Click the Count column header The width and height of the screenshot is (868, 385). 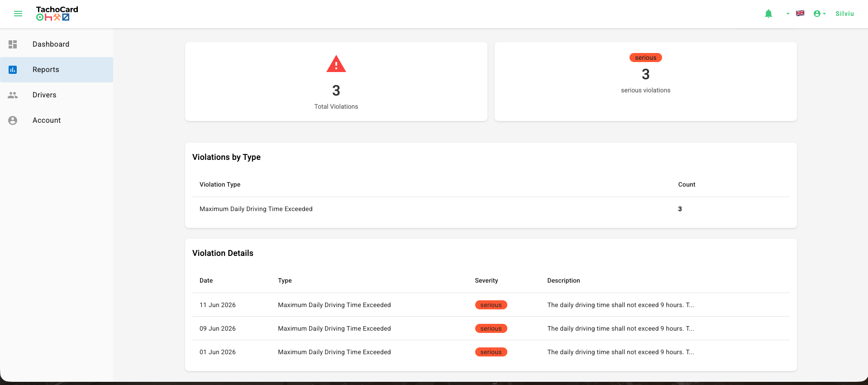coord(687,184)
